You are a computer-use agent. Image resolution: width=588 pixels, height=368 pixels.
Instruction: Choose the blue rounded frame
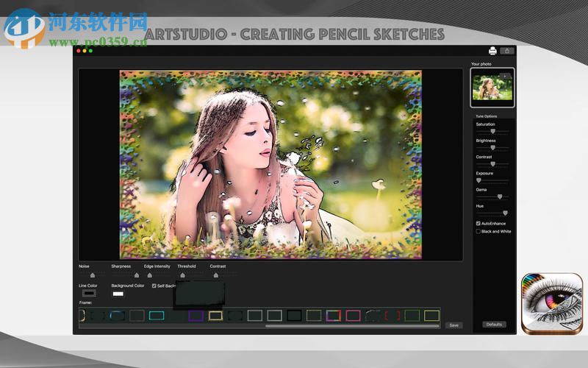point(117,316)
